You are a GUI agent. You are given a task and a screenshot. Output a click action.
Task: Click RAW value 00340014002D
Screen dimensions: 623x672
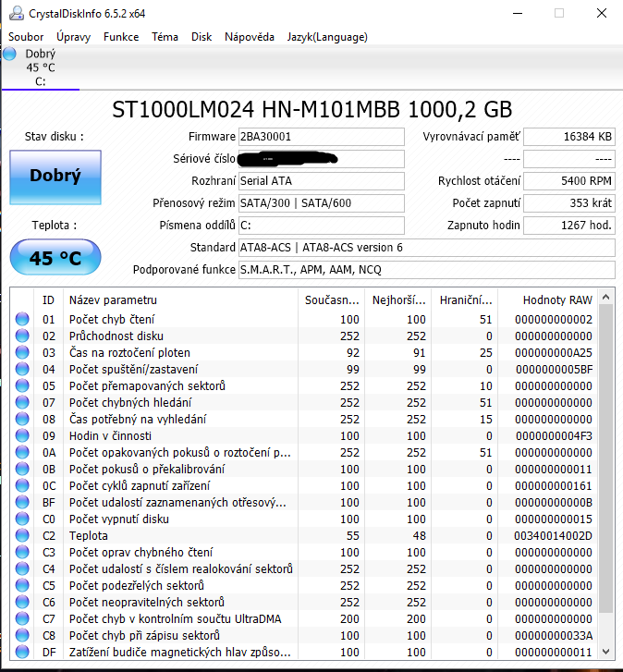point(553,536)
